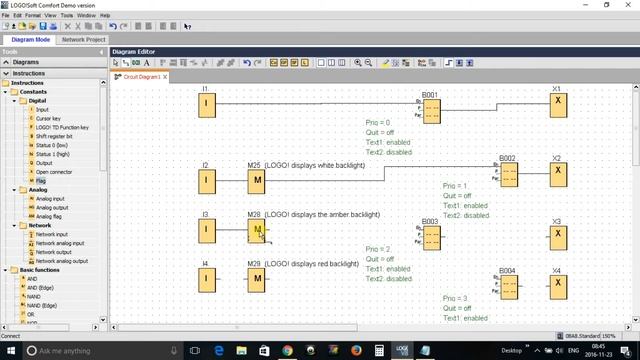Click the first yellow block-list icon in editor toolbar
The image size is (640, 360).
point(273,63)
